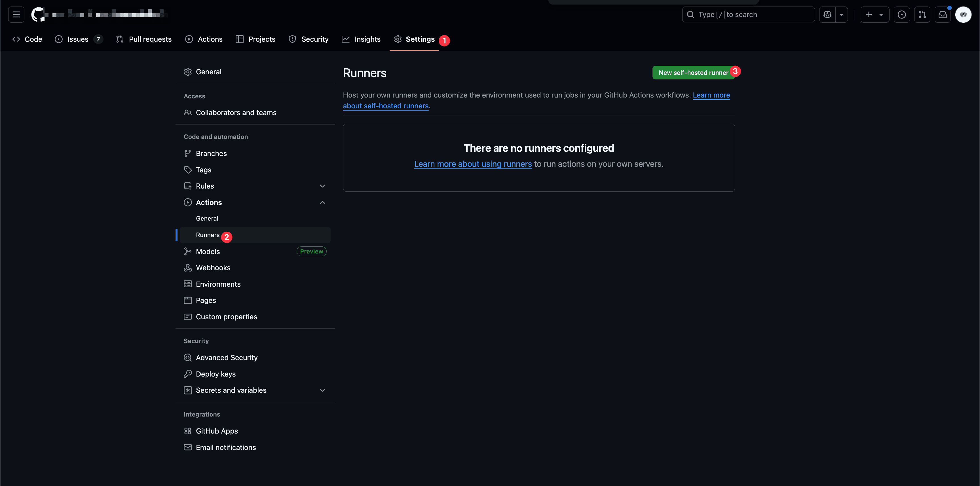Click the Deploy keys key icon
Image resolution: width=980 pixels, height=486 pixels.
pyautogui.click(x=187, y=374)
